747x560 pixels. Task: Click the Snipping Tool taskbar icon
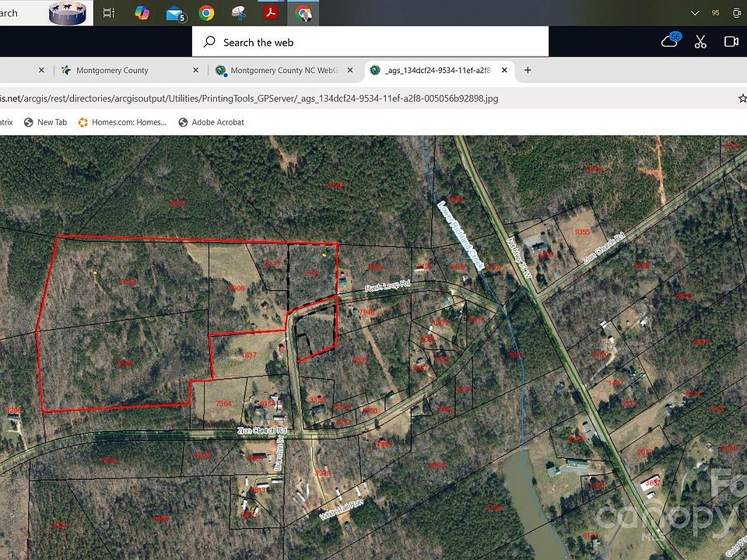[238, 12]
